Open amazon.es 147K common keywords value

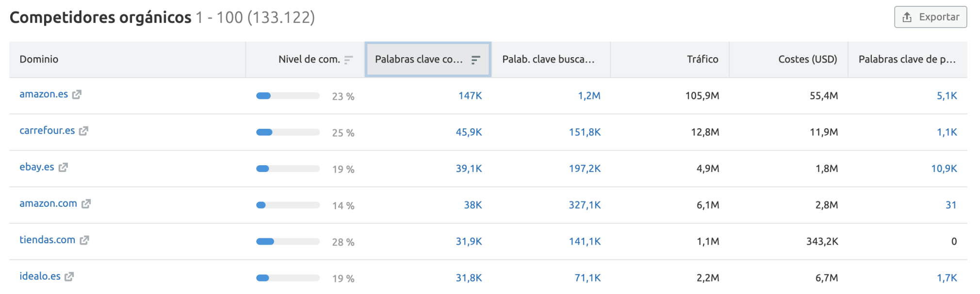tap(470, 96)
